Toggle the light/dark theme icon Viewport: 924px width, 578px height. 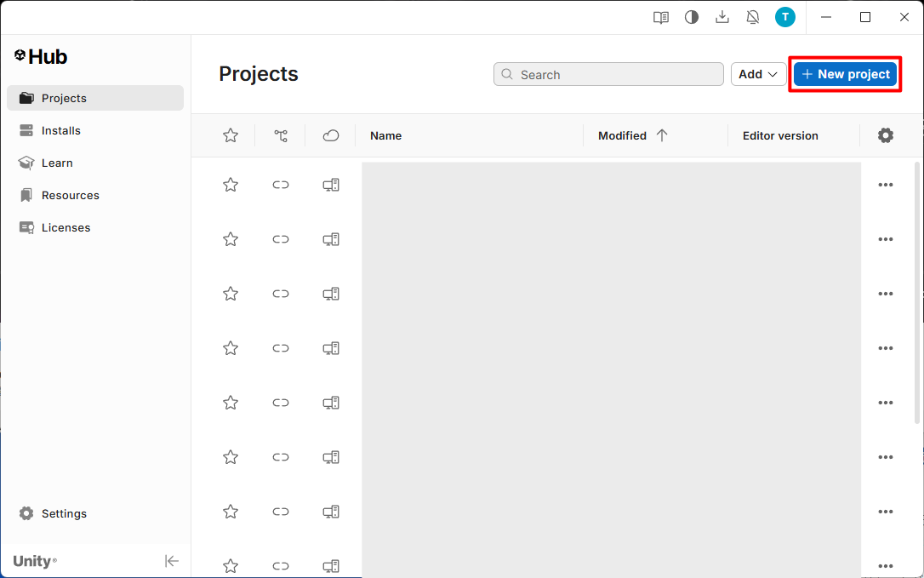692,17
